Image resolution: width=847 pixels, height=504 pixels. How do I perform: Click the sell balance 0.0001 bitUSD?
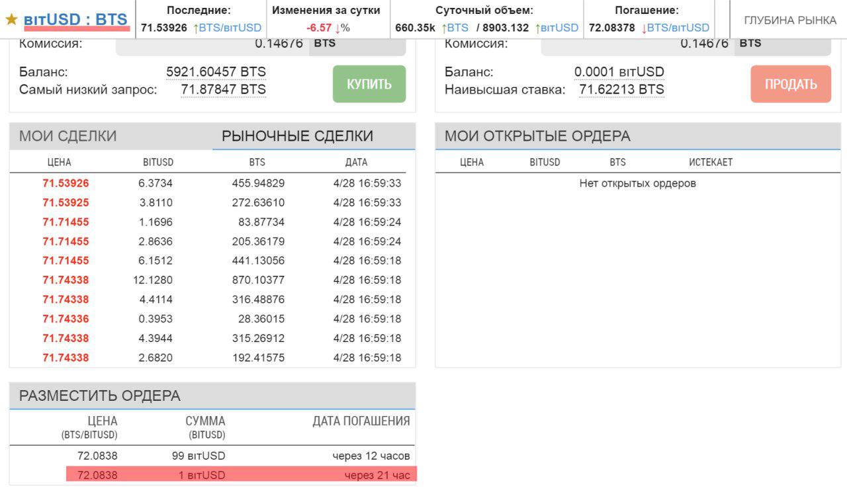619,72
